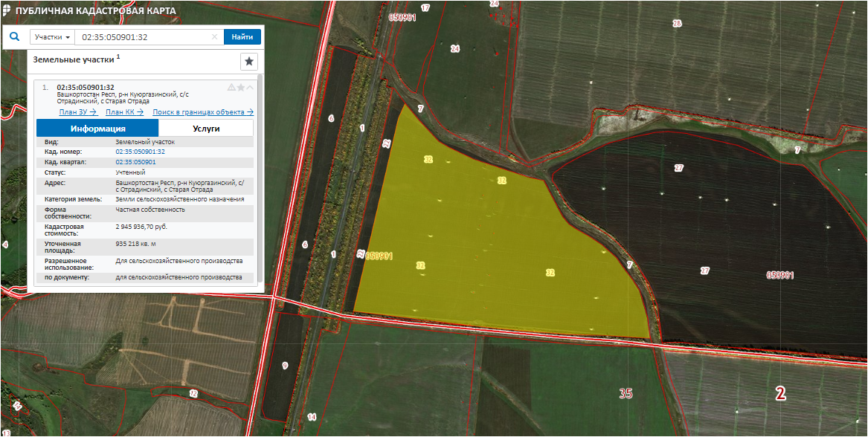The height and width of the screenshot is (437, 868).
Task: Click the results panel vertical scrollbar
Action: pyautogui.click(x=260, y=178)
